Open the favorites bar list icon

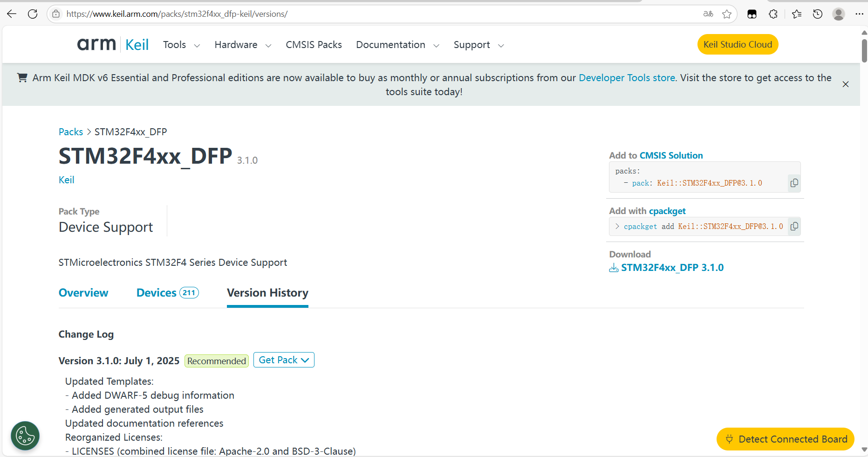(x=796, y=14)
